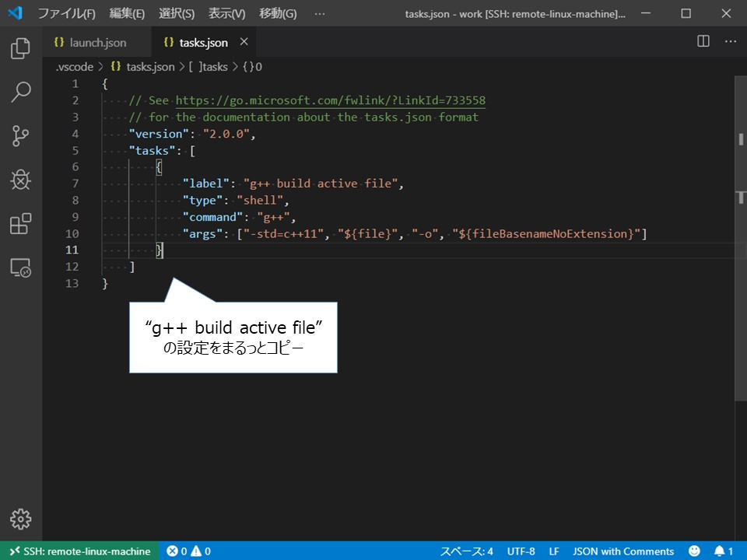Screen dimensions: 747x560
Task: Click the tasks.json breadcrumb
Action: pos(142,67)
